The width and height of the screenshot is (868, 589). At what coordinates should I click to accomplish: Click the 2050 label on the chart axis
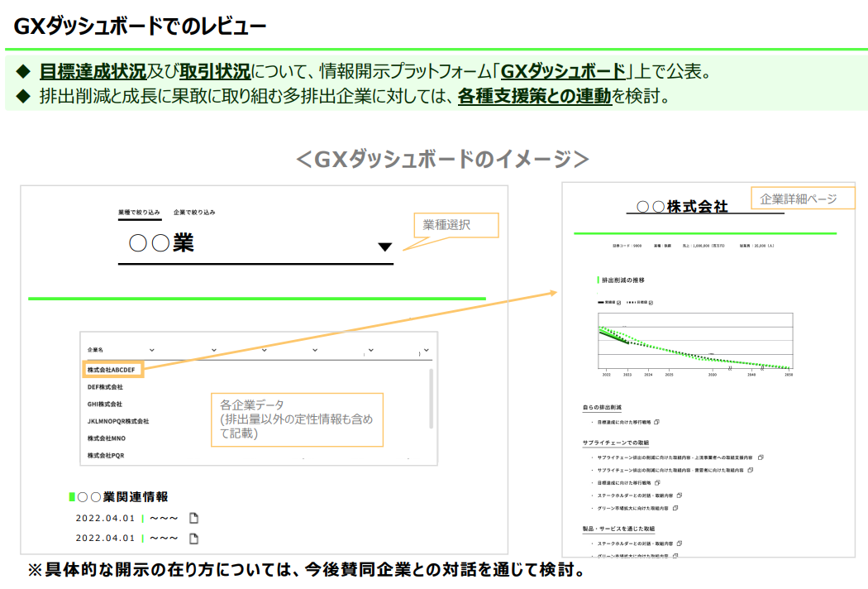tap(789, 375)
